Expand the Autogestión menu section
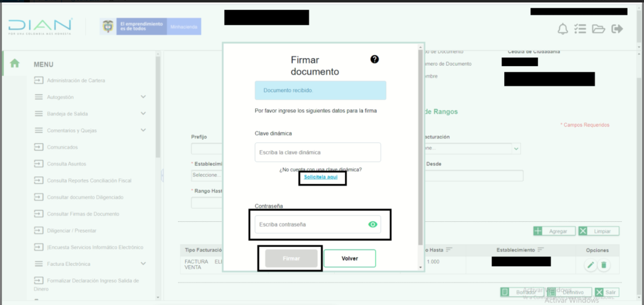The width and height of the screenshot is (644, 305). click(143, 97)
